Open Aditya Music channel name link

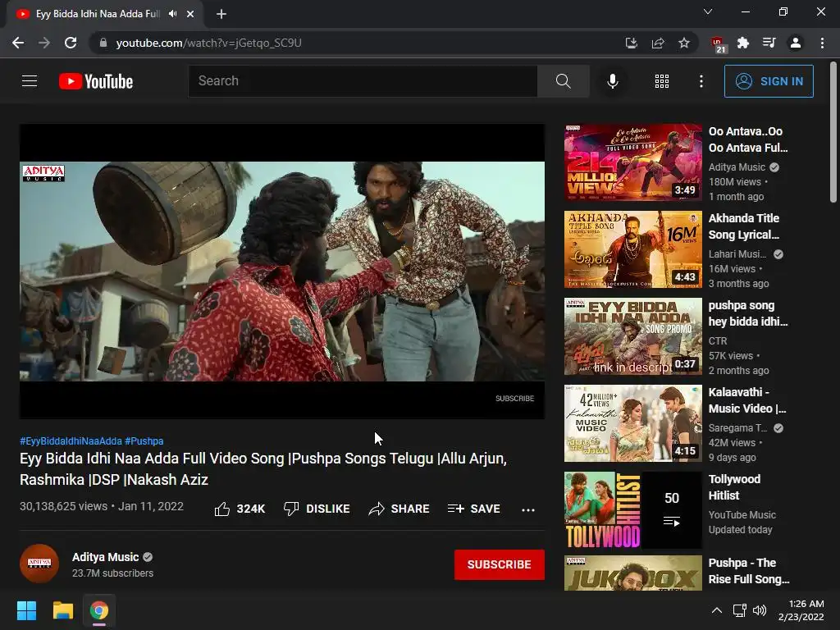105,557
